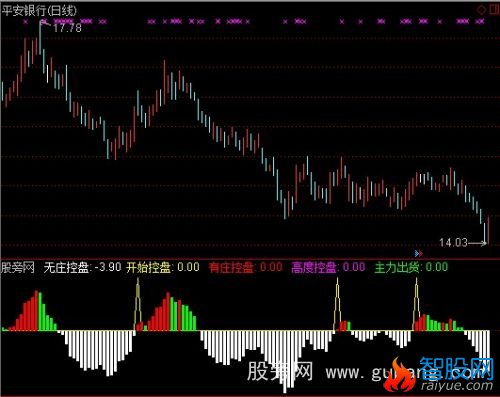500x397 pixels.
Task: Click the 0.00 value after 开始控盘
Action: click(188, 267)
